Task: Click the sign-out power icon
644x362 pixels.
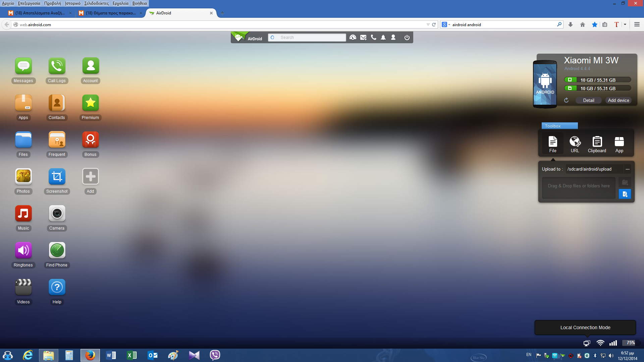Action: coord(407,38)
